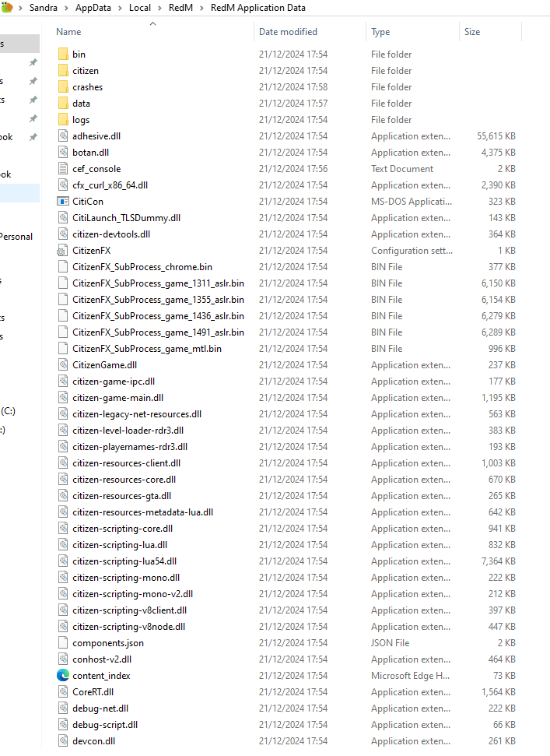Image resolution: width=550 pixels, height=756 pixels.
Task: Click the citizen folder icon
Action: click(x=63, y=70)
